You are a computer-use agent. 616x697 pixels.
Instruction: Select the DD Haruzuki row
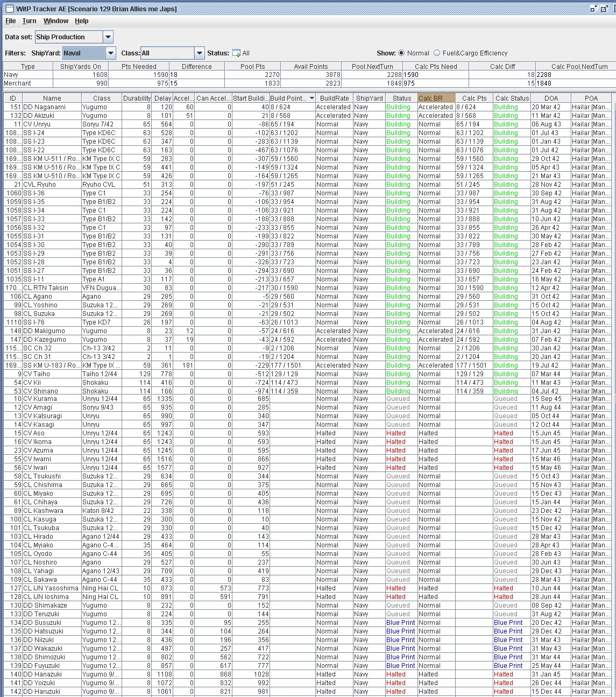(x=308, y=692)
